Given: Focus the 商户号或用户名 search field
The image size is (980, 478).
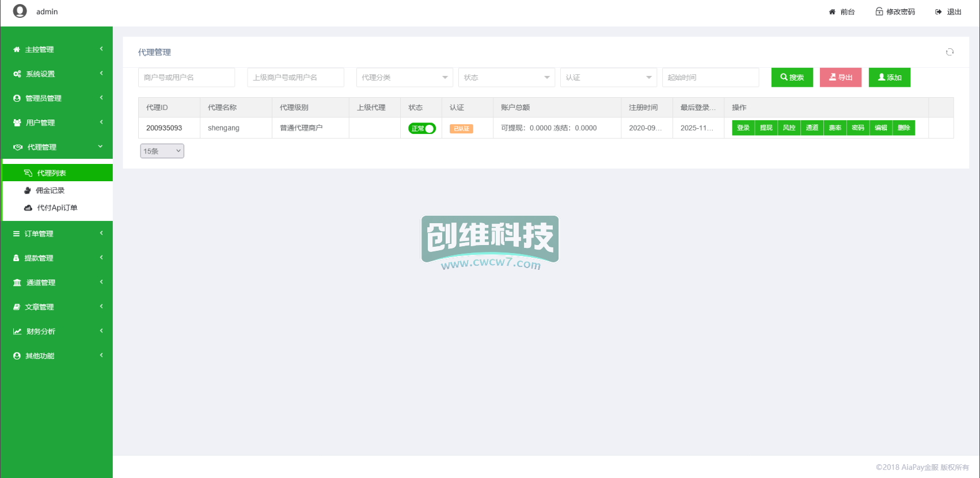Looking at the screenshot, I should 187,78.
